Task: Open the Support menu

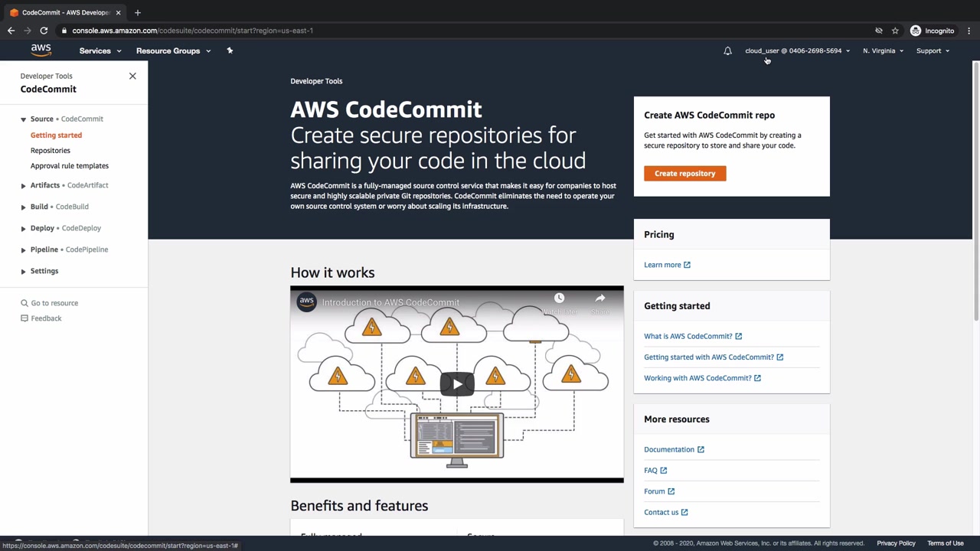Action: pyautogui.click(x=933, y=51)
